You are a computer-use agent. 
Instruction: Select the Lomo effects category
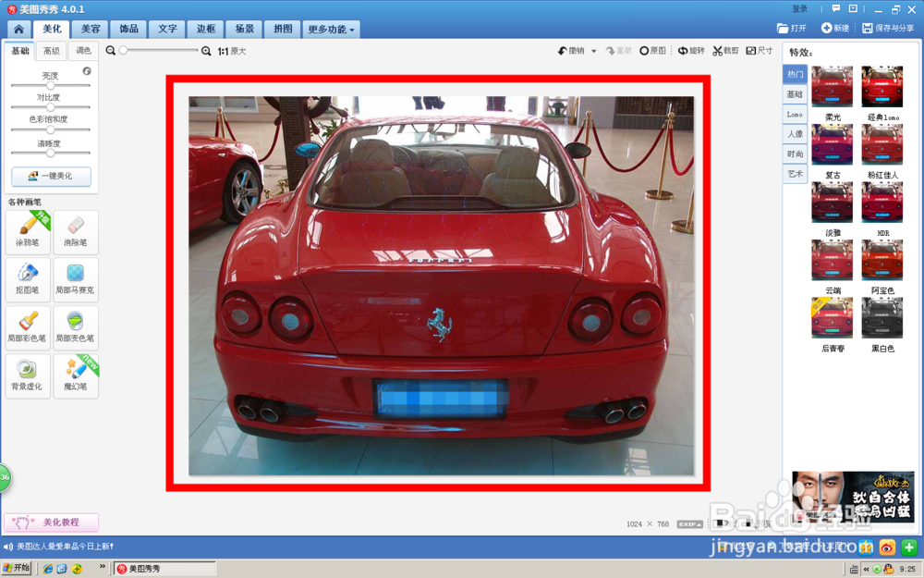pos(795,115)
